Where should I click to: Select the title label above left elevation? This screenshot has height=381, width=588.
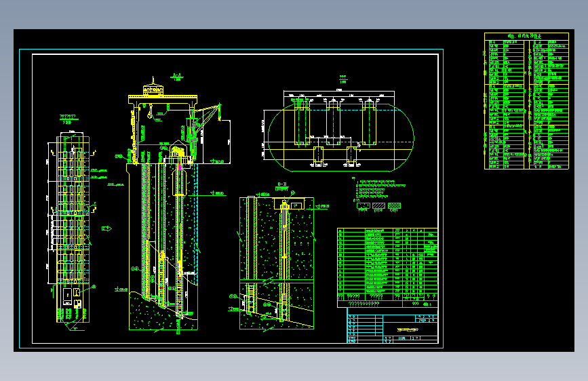pyautogui.click(x=68, y=119)
